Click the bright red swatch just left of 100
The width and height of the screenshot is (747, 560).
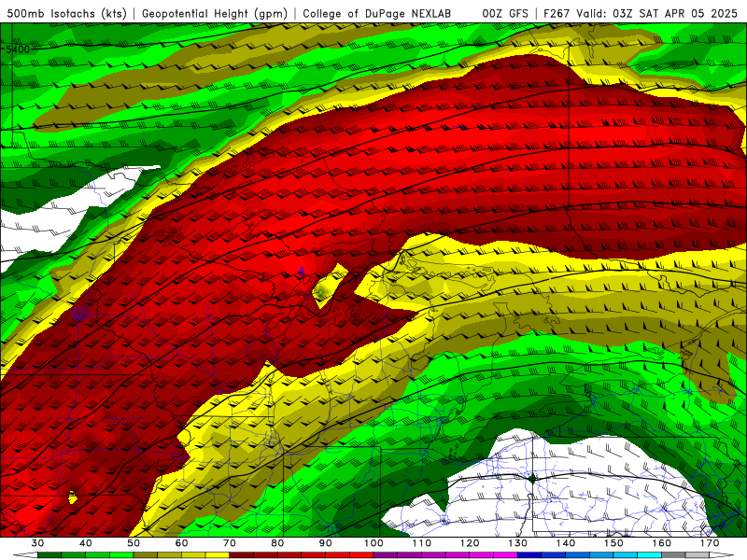pyautogui.click(x=361, y=555)
